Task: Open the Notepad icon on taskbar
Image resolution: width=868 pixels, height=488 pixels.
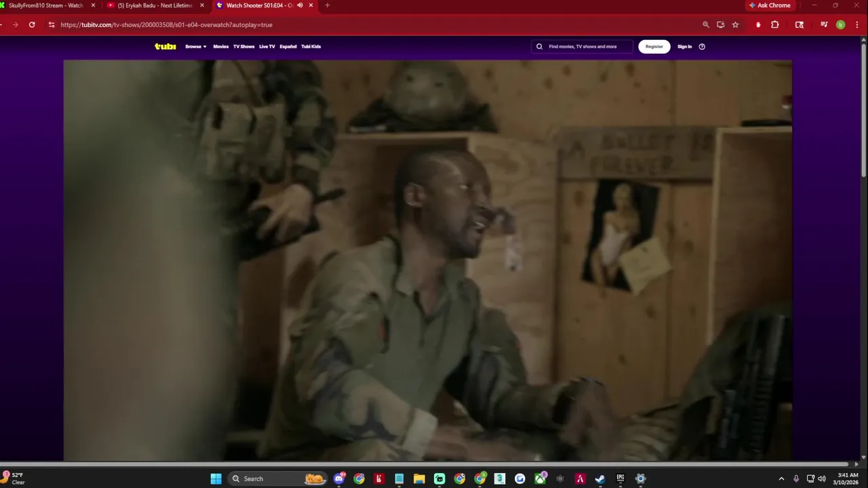Action: (x=399, y=479)
